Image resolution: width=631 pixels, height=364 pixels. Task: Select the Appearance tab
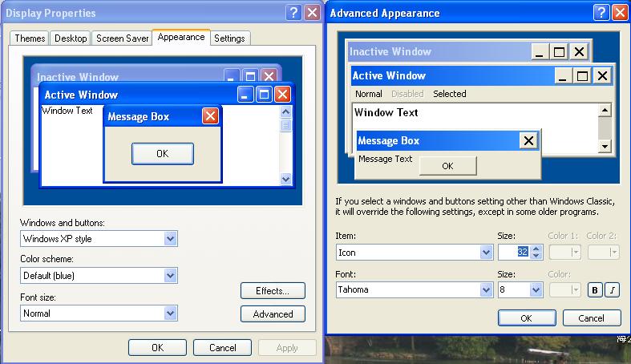pos(181,37)
